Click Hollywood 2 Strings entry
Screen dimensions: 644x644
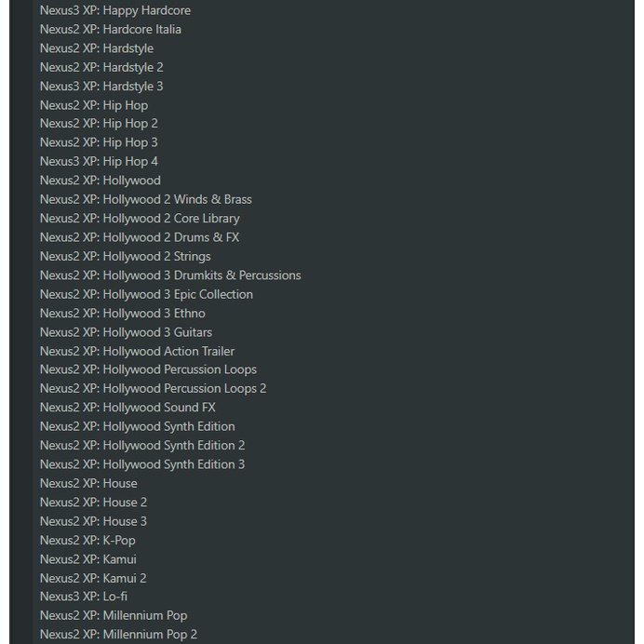pos(126,256)
